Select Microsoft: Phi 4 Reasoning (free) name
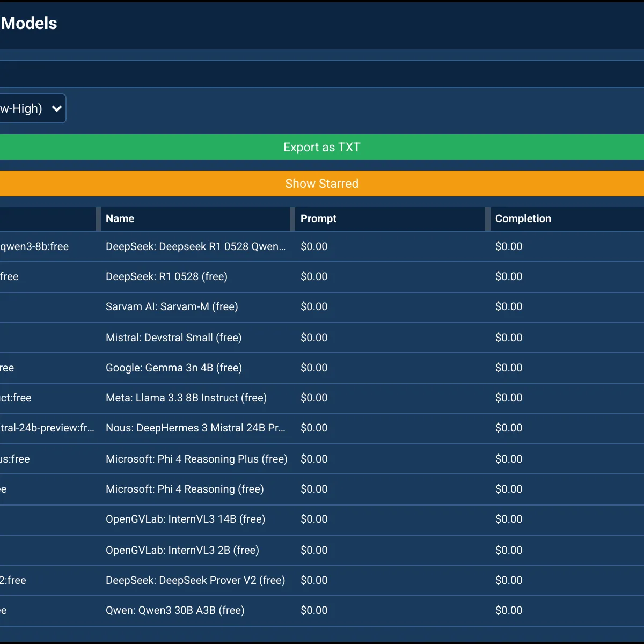This screenshot has height=644, width=644. tap(185, 489)
